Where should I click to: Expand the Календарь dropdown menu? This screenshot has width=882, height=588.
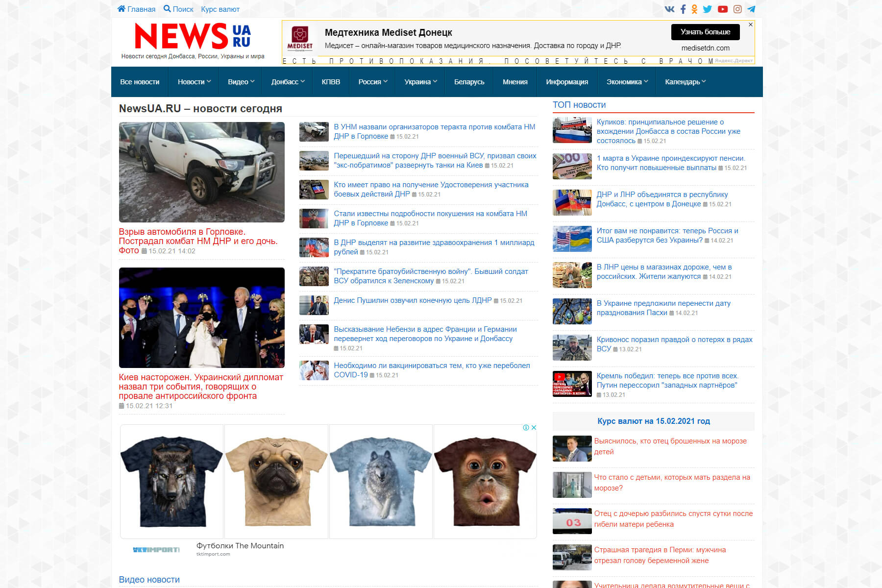(x=685, y=82)
